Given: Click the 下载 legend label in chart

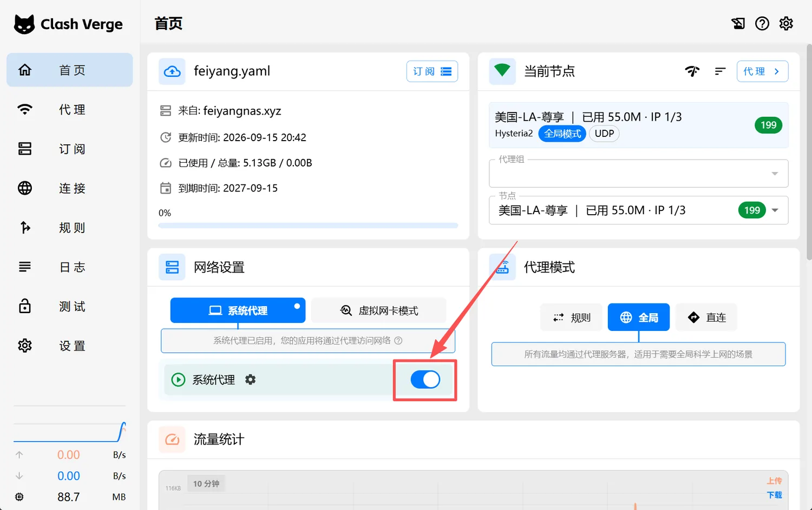Looking at the screenshot, I should 774,495.
